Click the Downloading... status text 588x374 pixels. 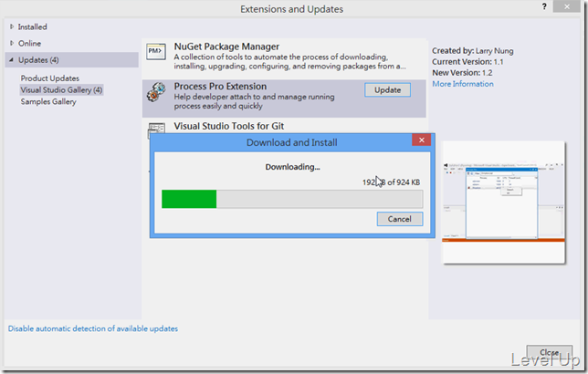click(x=292, y=167)
